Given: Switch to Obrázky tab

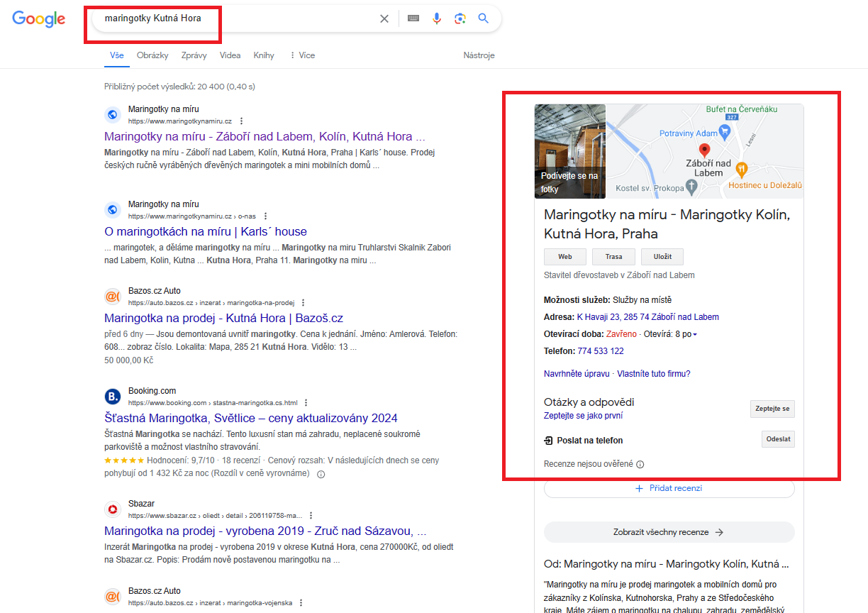Looking at the screenshot, I should pyautogui.click(x=152, y=55).
